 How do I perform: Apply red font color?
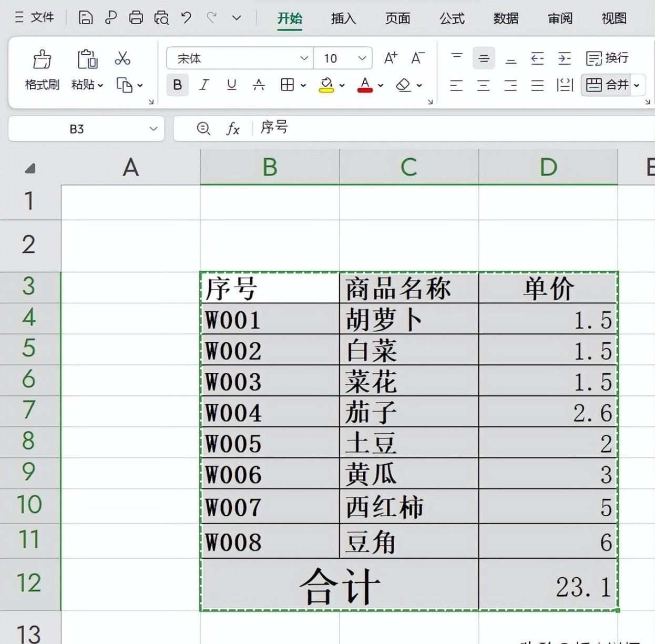coord(365,85)
